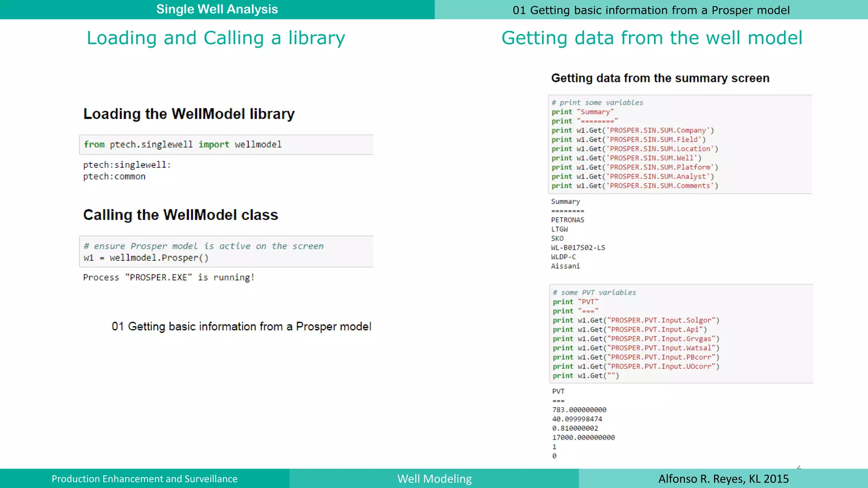Viewport: 868px width, 488px height.
Task: Click the '01 Getting basic information' caption text
Action: [x=241, y=327]
